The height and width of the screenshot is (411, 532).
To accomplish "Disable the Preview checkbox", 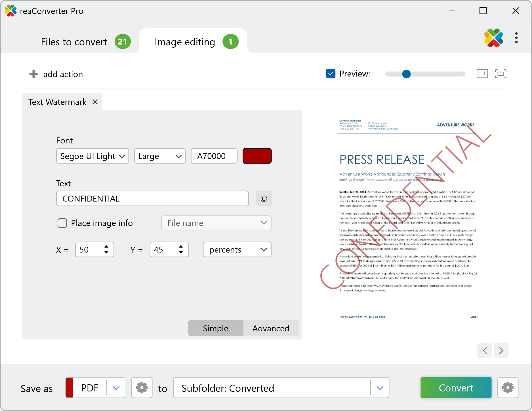I will 331,74.
